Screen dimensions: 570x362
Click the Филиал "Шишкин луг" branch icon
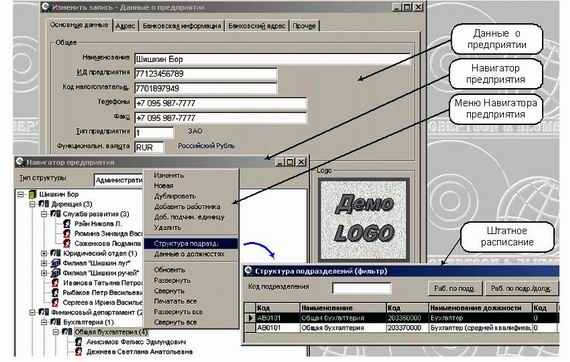coord(55,263)
